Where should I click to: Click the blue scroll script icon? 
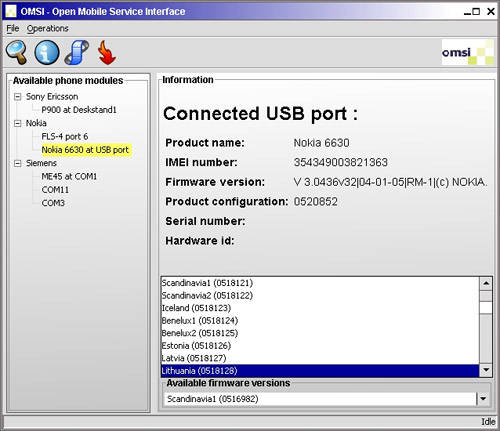[x=77, y=52]
